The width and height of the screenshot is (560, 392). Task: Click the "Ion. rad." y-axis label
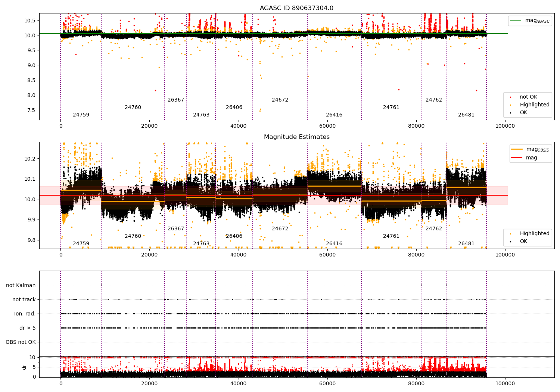coord(25,314)
